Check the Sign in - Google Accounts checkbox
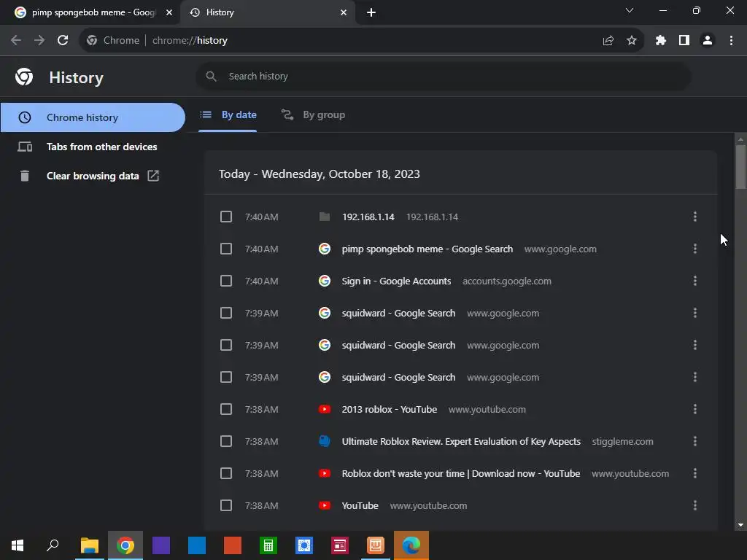This screenshot has height=560, width=747. click(226, 281)
